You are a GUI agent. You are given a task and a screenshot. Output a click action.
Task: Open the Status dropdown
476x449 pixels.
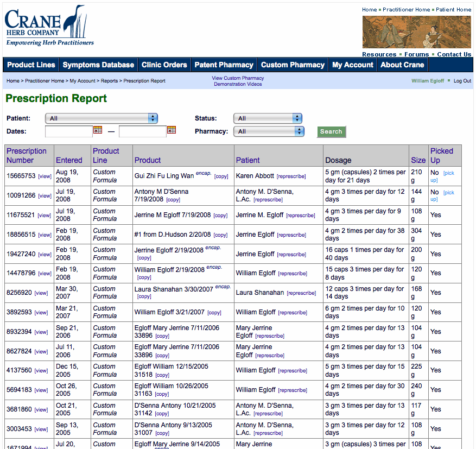click(268, 118)
